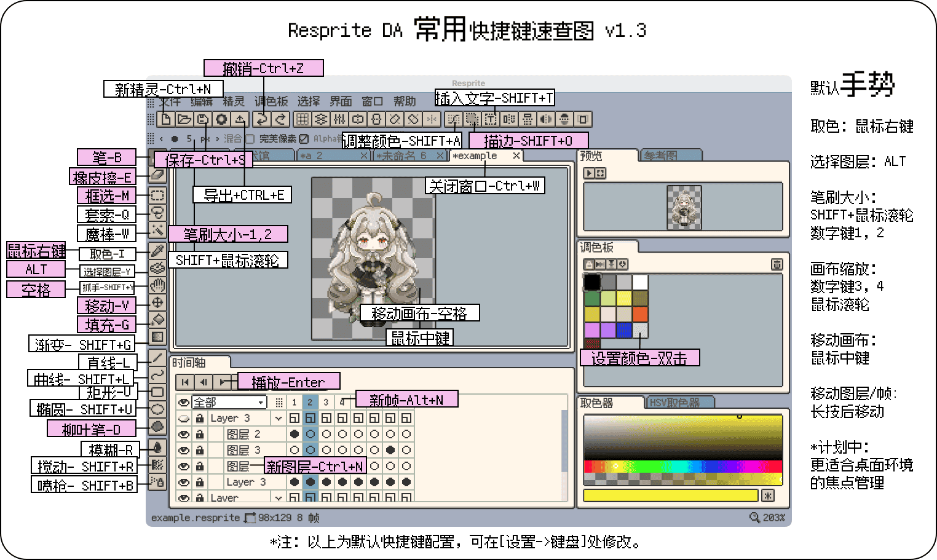Select the Eraser tool
The height and width of the screenshot is (560, 937).
click(x=158, y=175)
